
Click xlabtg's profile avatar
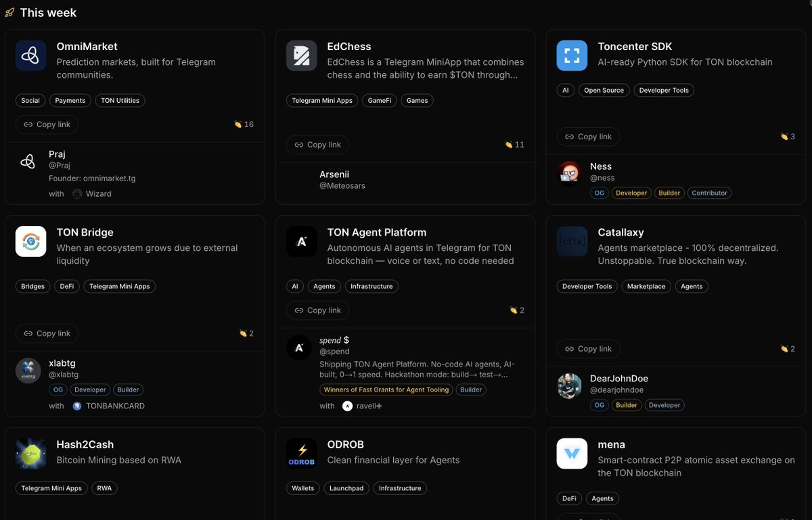28,371
